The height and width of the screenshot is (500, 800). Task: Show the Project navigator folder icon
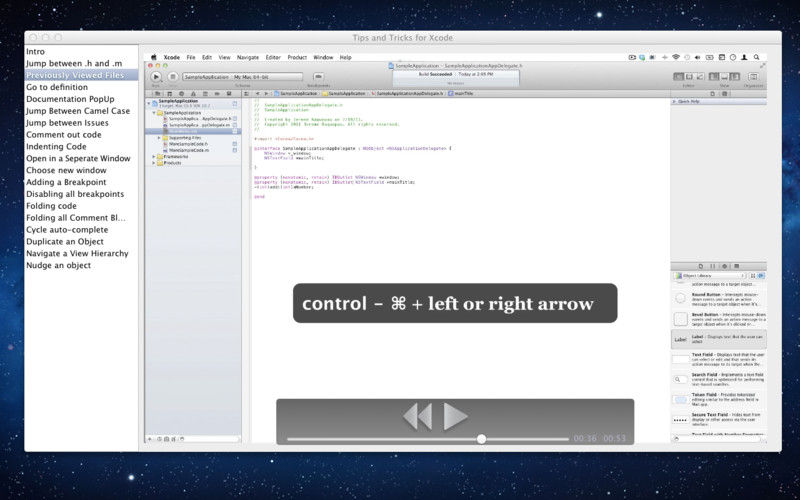pos(158,94)
